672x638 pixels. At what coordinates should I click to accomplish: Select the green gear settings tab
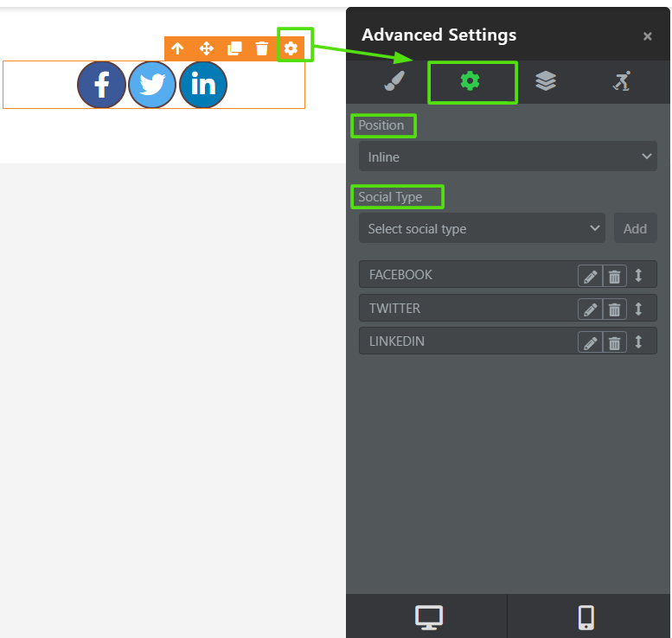point(470,81)
